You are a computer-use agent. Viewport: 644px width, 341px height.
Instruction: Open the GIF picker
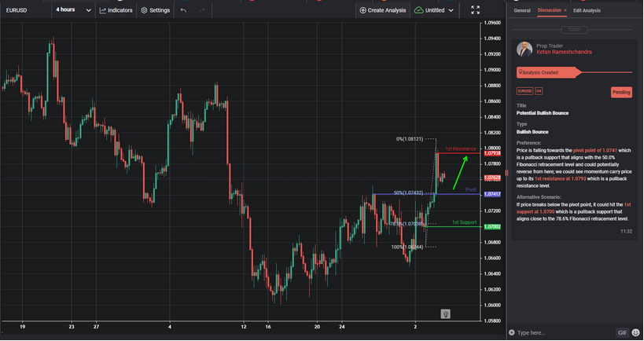pos(622,333)
